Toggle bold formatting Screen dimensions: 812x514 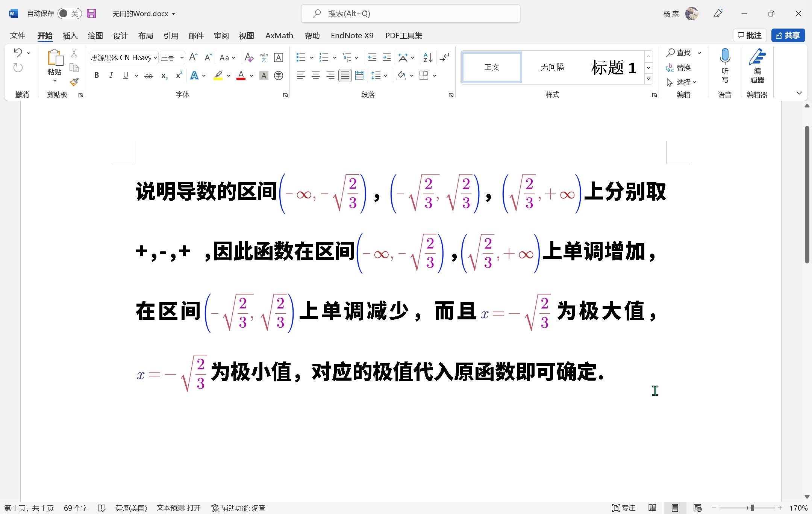[96, 75]
